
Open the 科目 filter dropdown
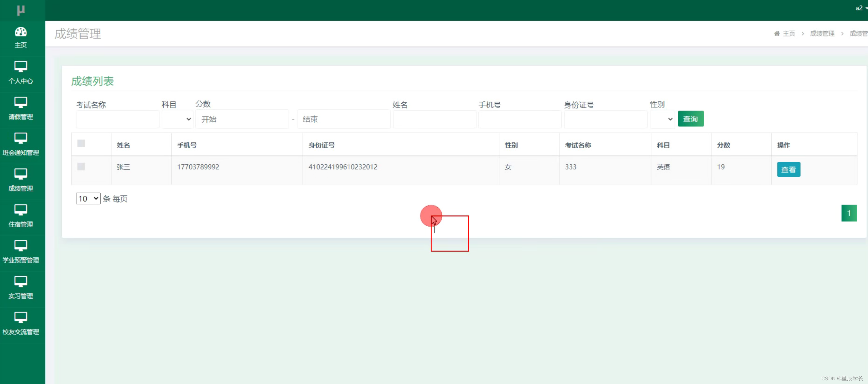(178, 119)
